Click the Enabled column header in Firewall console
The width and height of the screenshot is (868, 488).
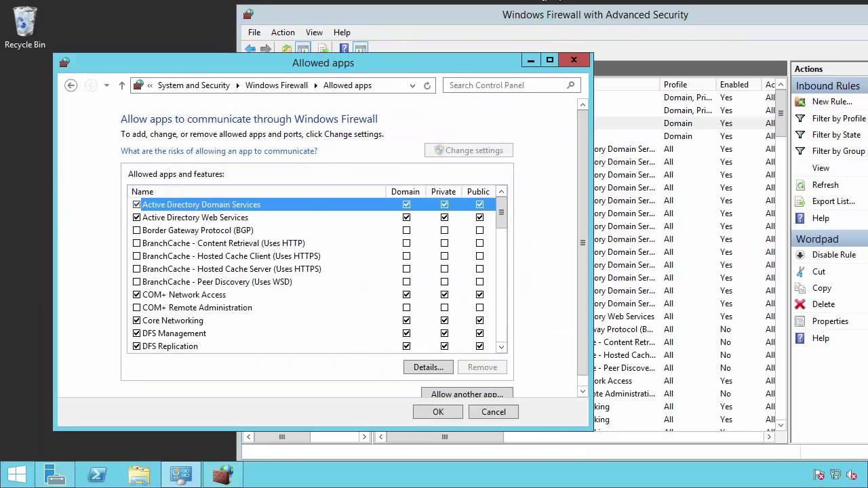click(738, 85)
